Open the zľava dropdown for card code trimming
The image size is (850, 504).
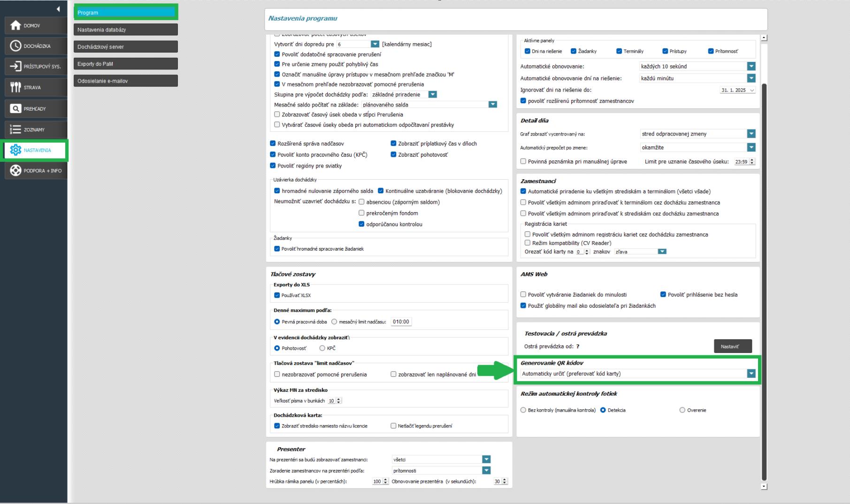[662, 252]
